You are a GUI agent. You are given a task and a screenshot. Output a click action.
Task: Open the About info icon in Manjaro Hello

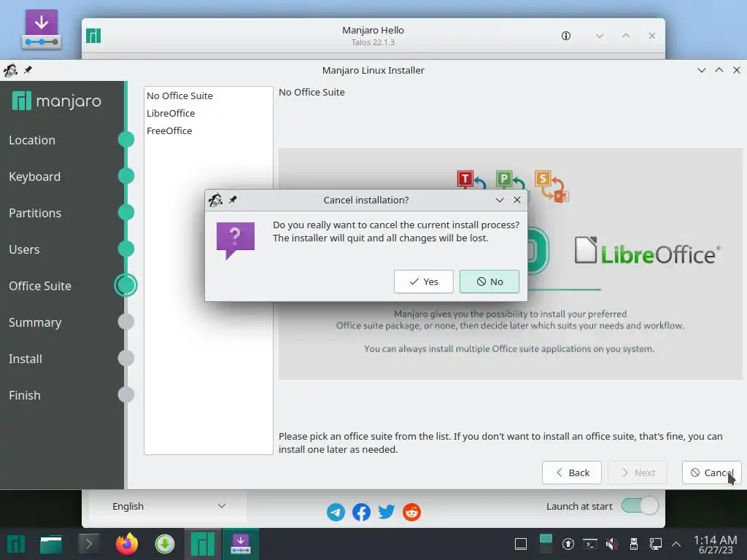pos(566,36)
